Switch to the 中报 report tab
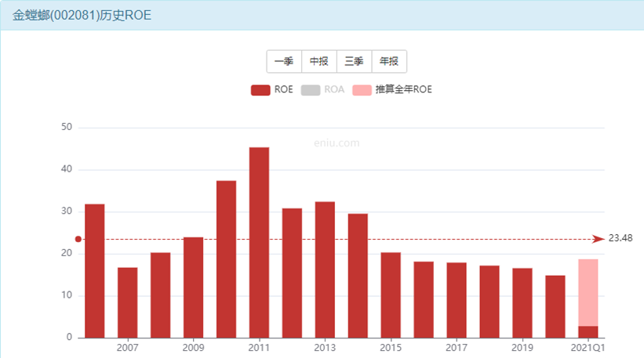The width and height of the screenshot is (644, 358). 319,62
